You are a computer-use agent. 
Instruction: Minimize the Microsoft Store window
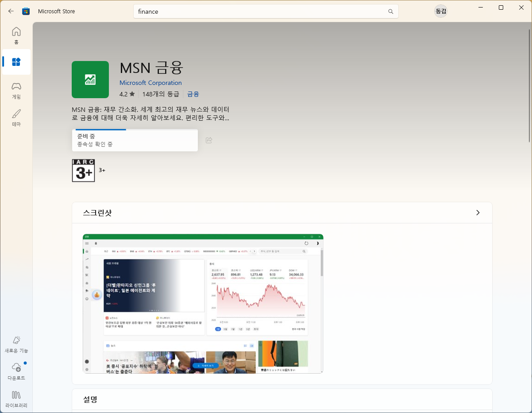point(481,8)
